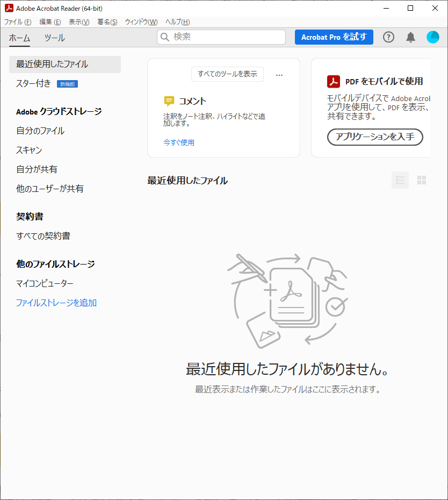The width and height of the screenshot is (448, 500).
Task: Open the three-dots menu in the tools card
Action: pyautogui.click(x=279, y=75)
